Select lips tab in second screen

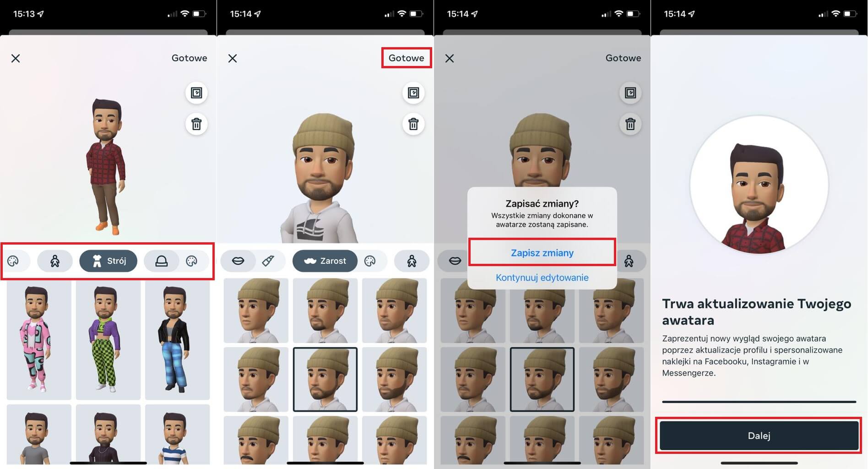(238, 261)
